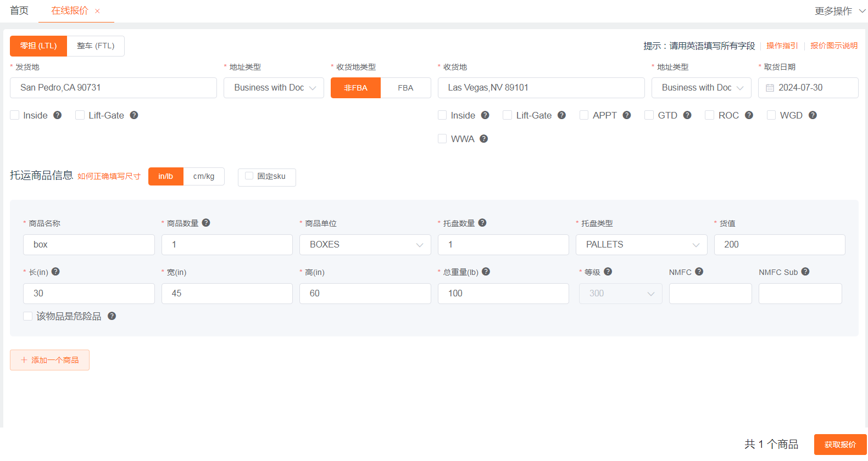Switch to the 首页 tab
Screen dimensions: 868x461
coord(19,11)
